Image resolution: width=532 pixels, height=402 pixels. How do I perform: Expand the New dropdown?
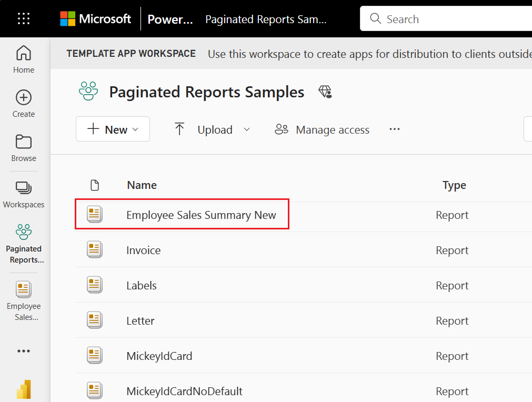[x=113, y=129]
